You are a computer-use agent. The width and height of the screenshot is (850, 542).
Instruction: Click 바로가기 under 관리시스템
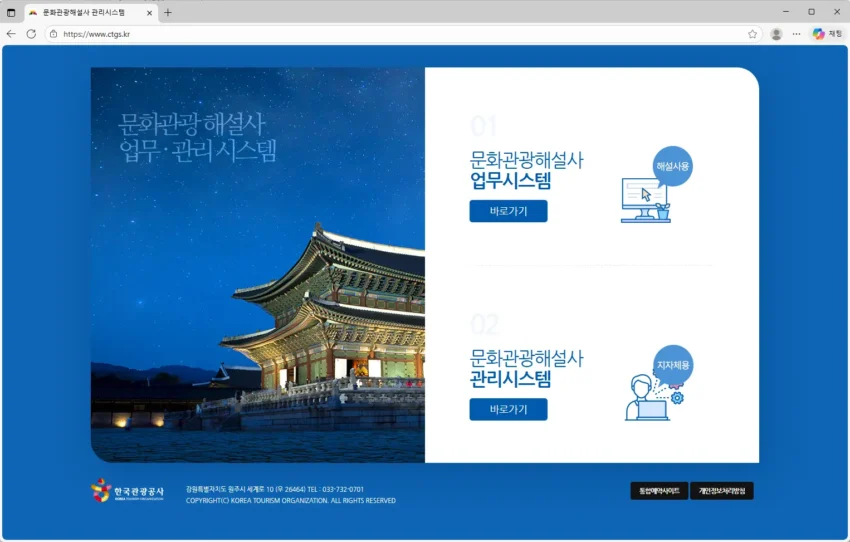[x=508, y=409]
